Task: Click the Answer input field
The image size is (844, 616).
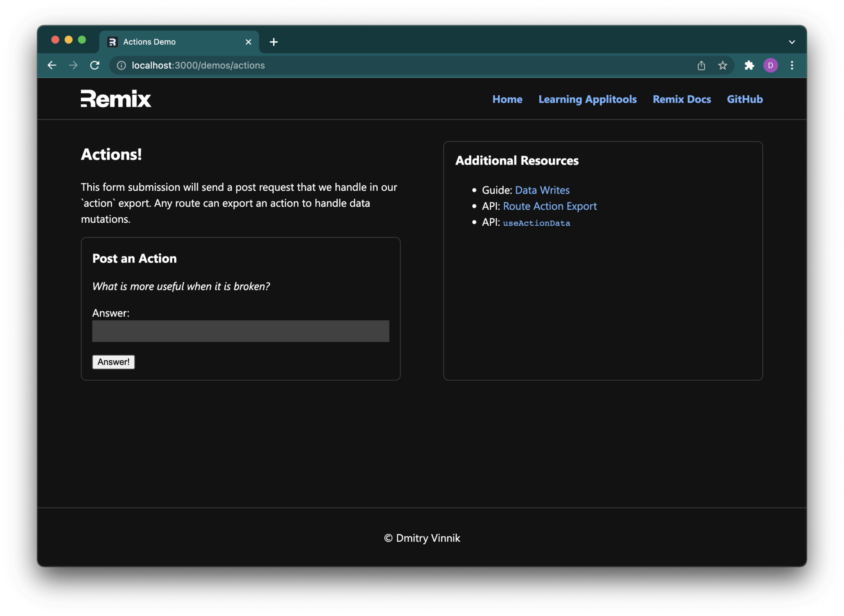Action: pos(240,332)
